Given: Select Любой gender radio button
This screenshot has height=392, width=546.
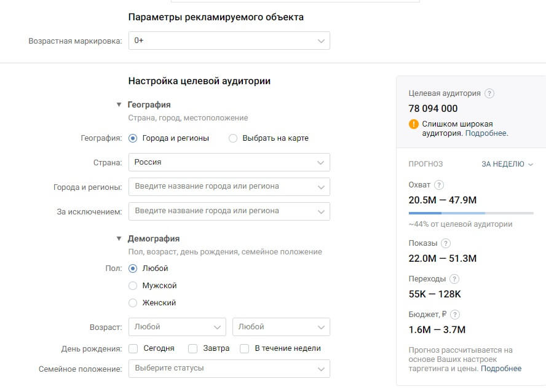Looking at the screenshot, I should point(133,269).
